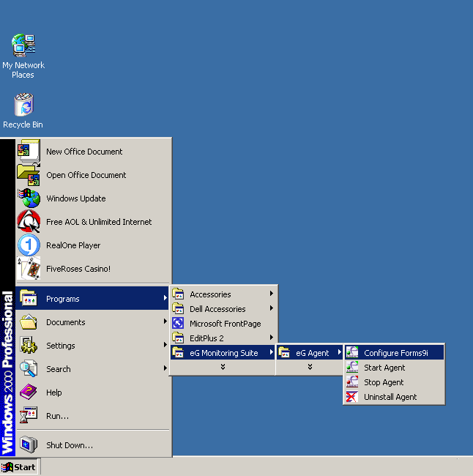Expand the eG Monitoring Suite arrow
The image size is (473, 476).
tap(272, 352)
